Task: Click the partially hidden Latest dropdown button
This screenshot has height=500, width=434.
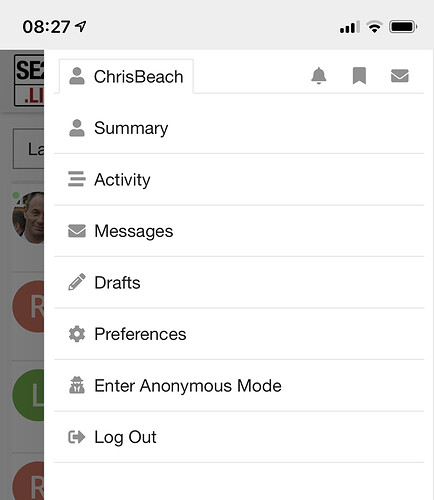Action: pyautogui.click(x=28, y=149)
